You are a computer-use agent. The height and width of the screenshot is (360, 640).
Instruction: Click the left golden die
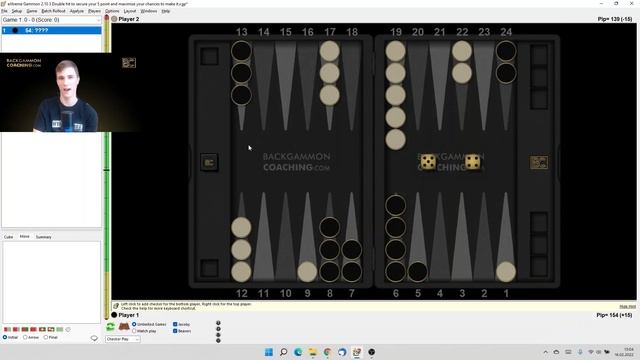pyautogui.click(x=428, y=162)
